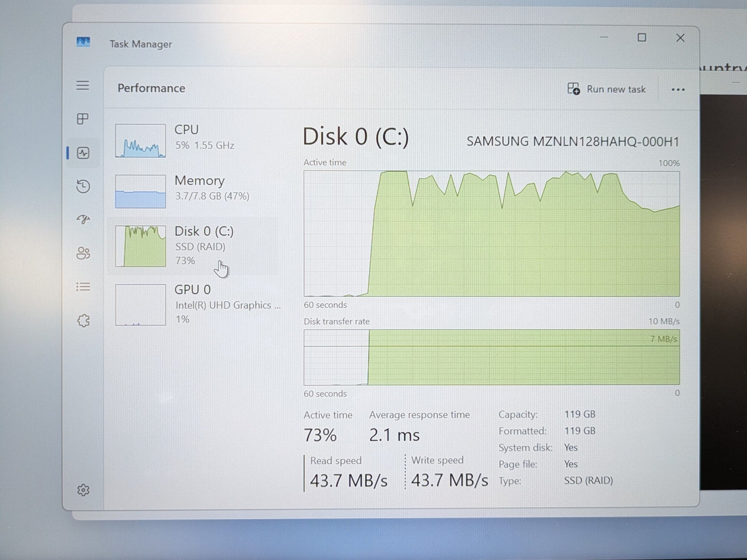This screenshot has height=560, width=747.
Task: Open the Details list page icon
Action: (x=83, y=287)
